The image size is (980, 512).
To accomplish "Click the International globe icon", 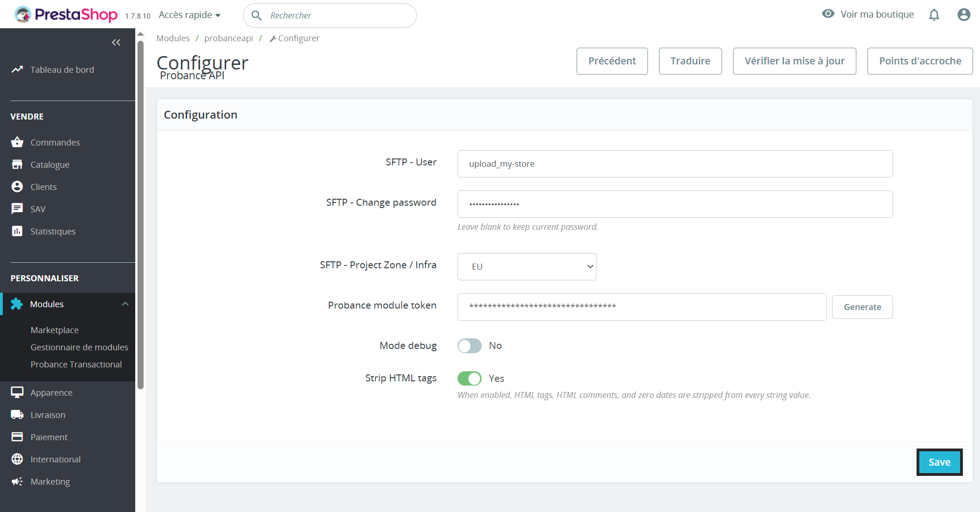I will point(17,459).
